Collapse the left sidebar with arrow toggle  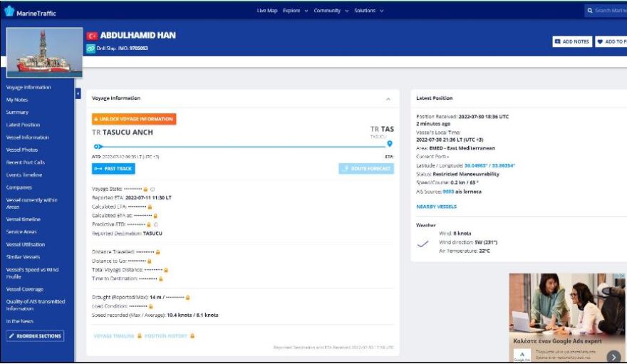[x=78, y=93]
